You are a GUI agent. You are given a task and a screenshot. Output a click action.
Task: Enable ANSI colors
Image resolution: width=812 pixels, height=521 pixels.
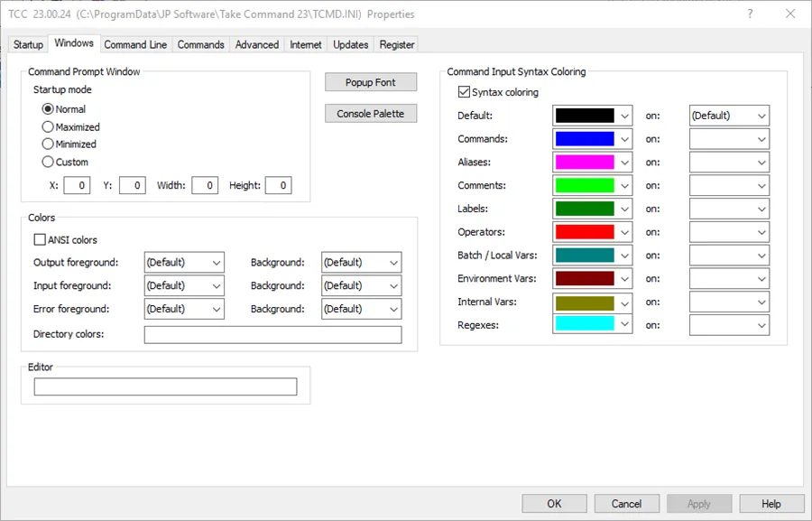pos(40,239)
